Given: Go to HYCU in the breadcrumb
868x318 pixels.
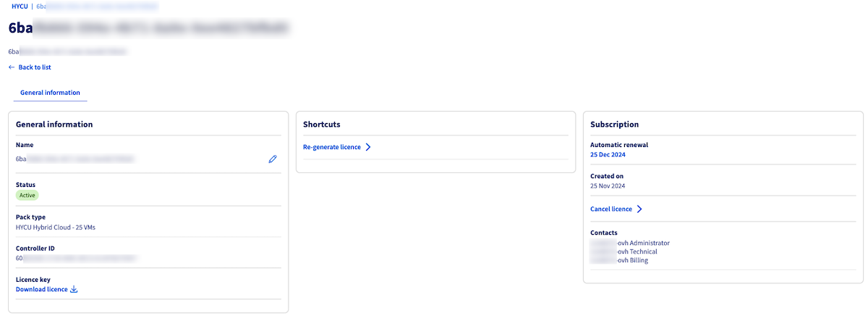Looking at the screenshot, I should point(20,7).
